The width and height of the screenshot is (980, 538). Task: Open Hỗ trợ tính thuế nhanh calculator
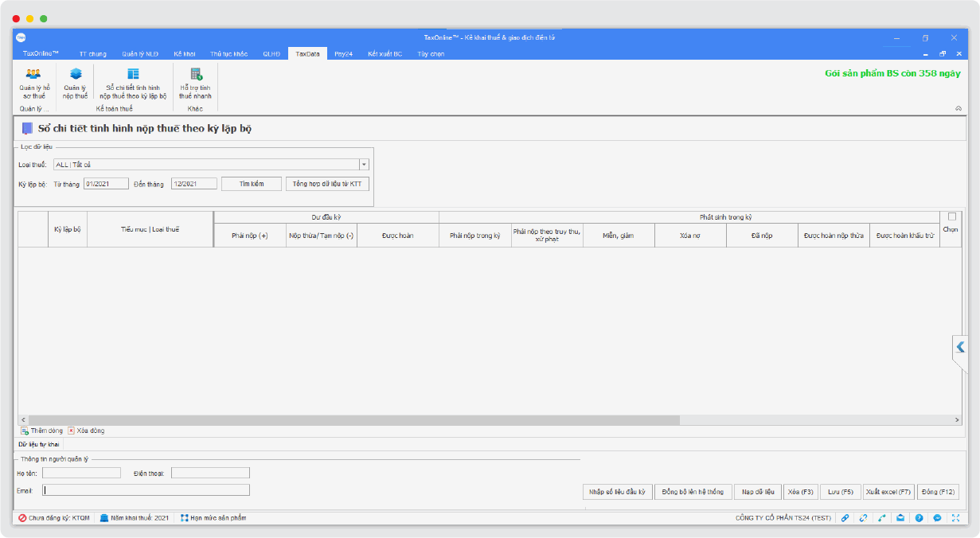195,75
